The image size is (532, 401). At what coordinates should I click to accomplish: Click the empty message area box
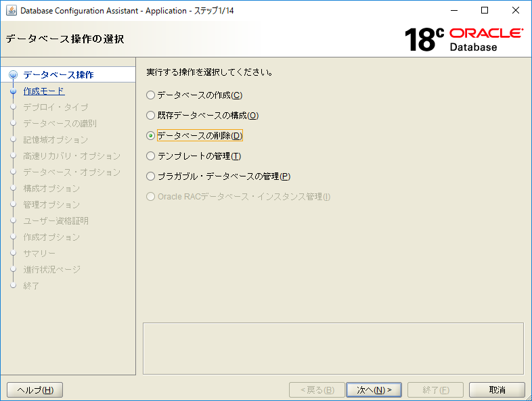pyautogui.click(x=333, y=348)
